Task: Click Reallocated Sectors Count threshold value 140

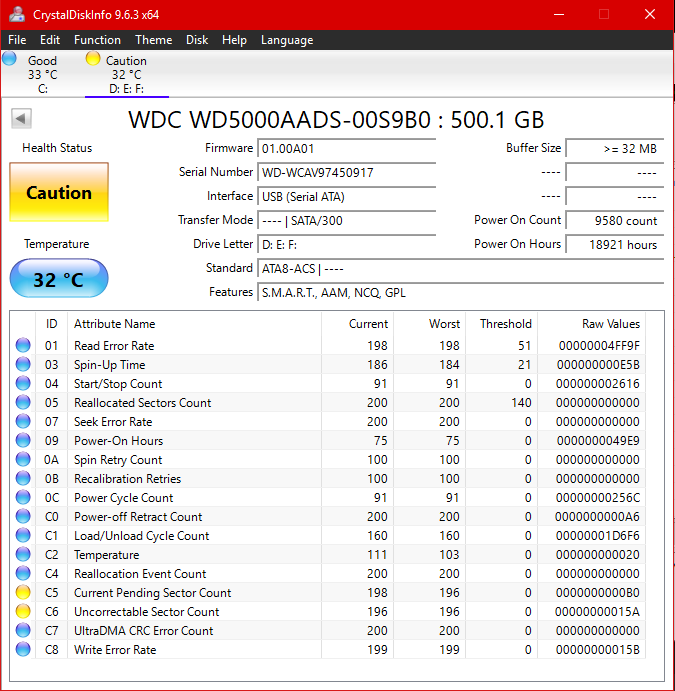Action: [x=521, y=403]
